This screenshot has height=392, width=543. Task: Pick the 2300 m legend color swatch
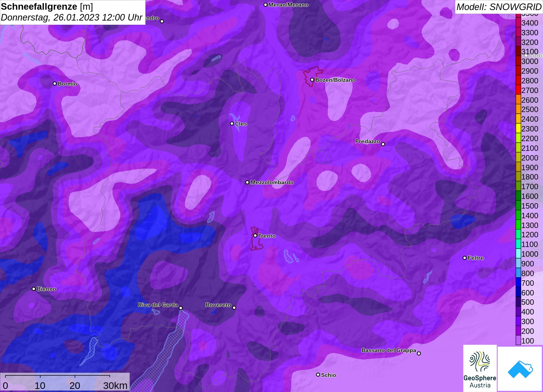click(518, 128)
